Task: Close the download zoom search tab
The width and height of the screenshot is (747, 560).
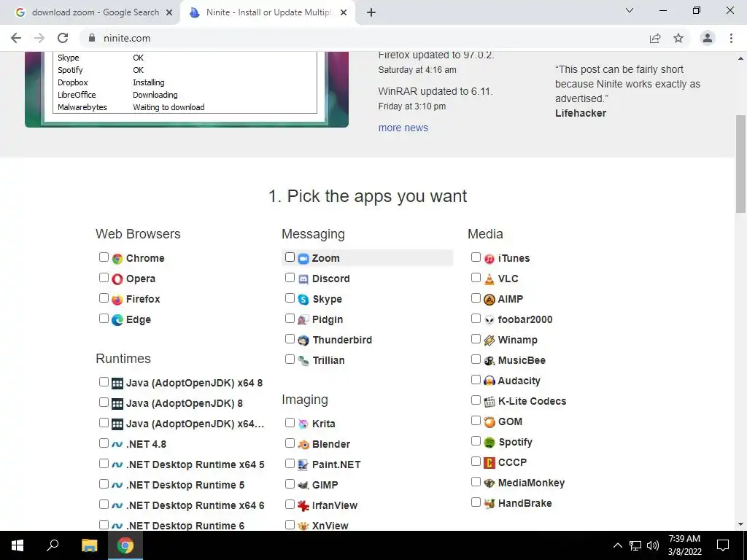Action: click(x=169, y=13)
